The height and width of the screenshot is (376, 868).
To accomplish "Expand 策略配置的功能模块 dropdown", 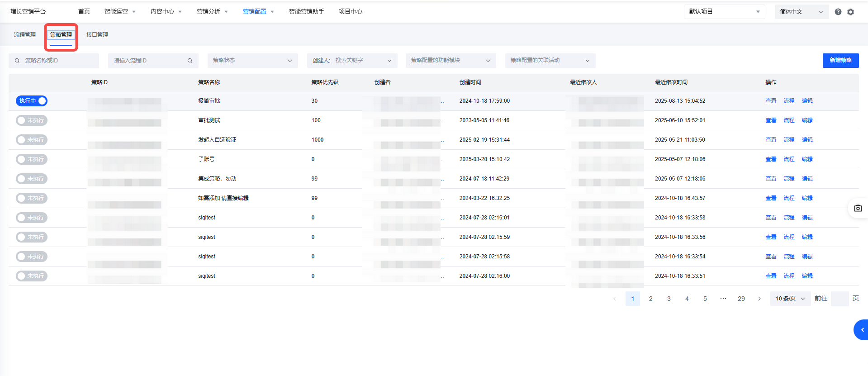I will coord(451,61).
